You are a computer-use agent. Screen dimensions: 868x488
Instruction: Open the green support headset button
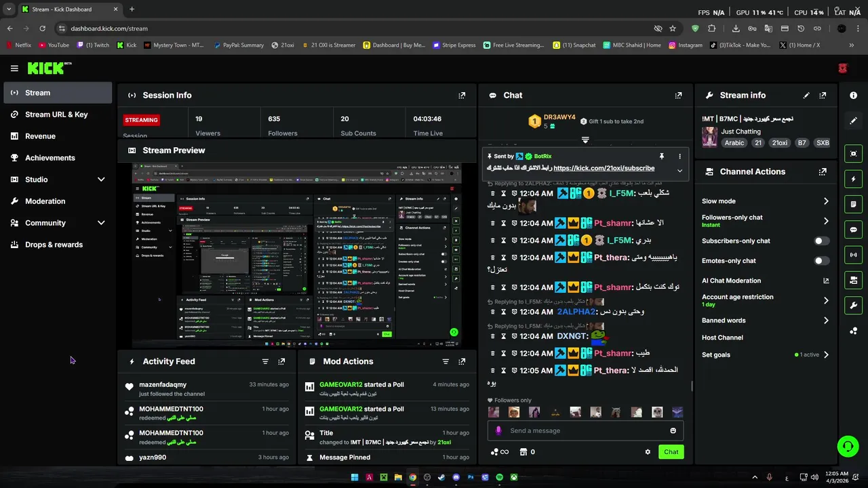[x=848, y=446]
